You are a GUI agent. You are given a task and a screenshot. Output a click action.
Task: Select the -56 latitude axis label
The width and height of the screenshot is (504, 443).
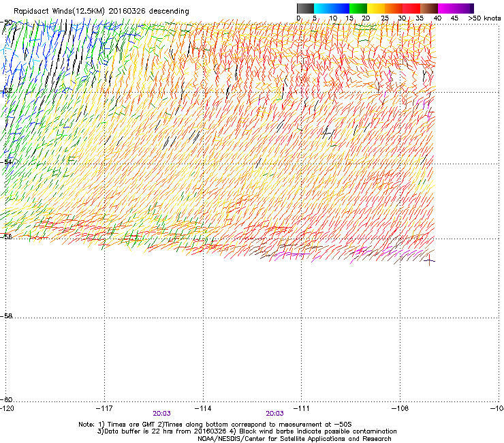6,236
